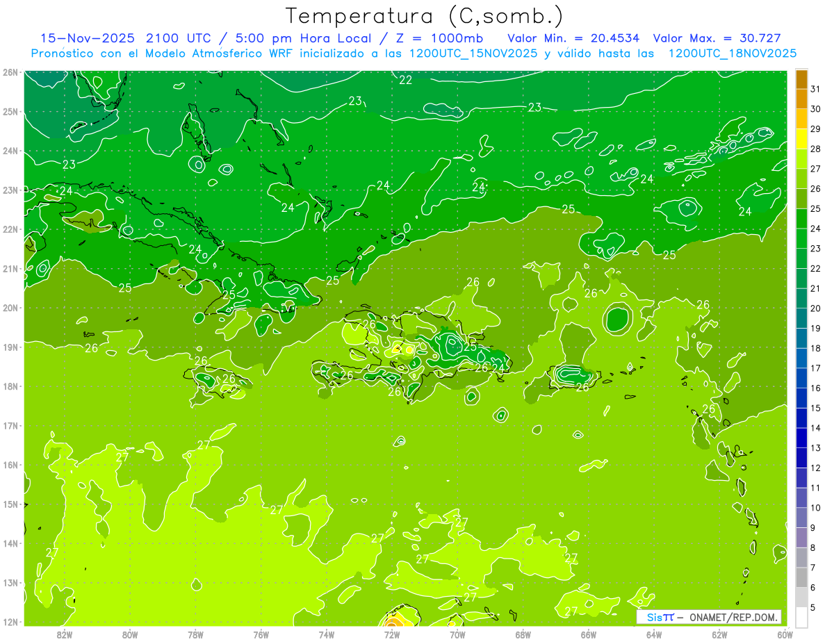Select the 16N latitude axis label
The height and width of the screenshot is (644, 834).
pyautogui.click(x=10, y=465)
